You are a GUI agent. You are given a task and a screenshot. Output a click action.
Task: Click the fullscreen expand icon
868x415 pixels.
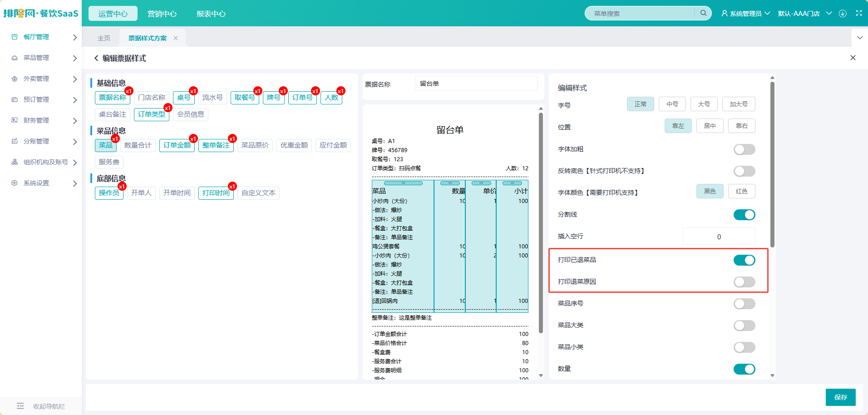click(859, 13)
